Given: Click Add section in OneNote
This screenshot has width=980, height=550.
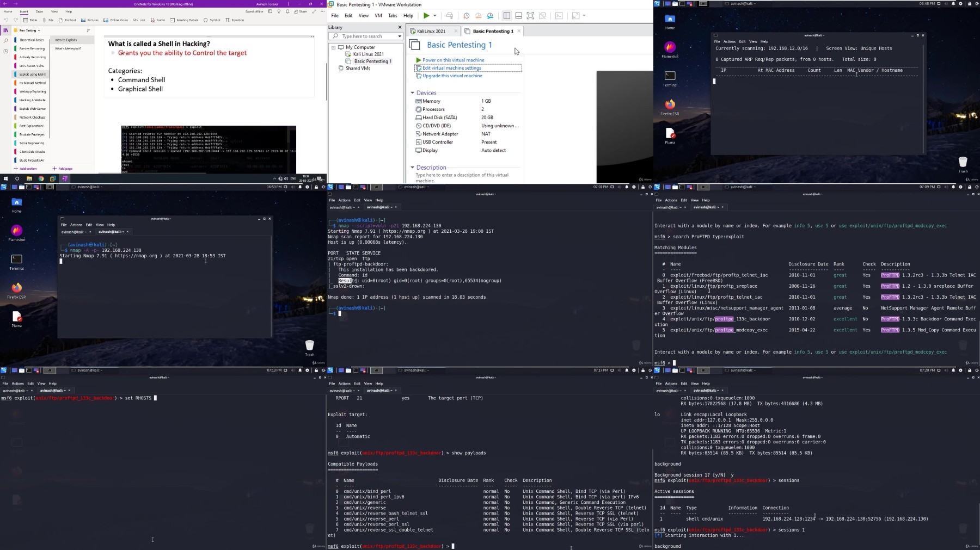Looking at the screenshot, I should point(25,169).
